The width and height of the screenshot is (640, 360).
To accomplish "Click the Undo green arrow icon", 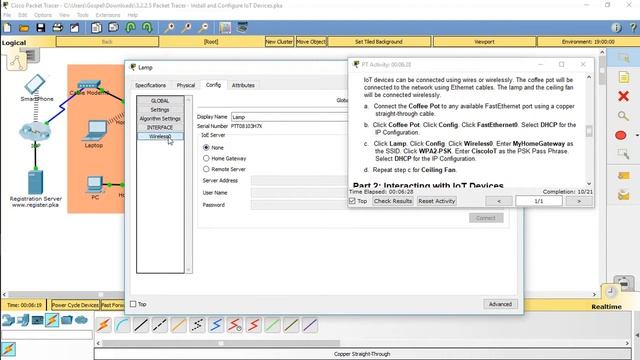I will pos(131,28).
